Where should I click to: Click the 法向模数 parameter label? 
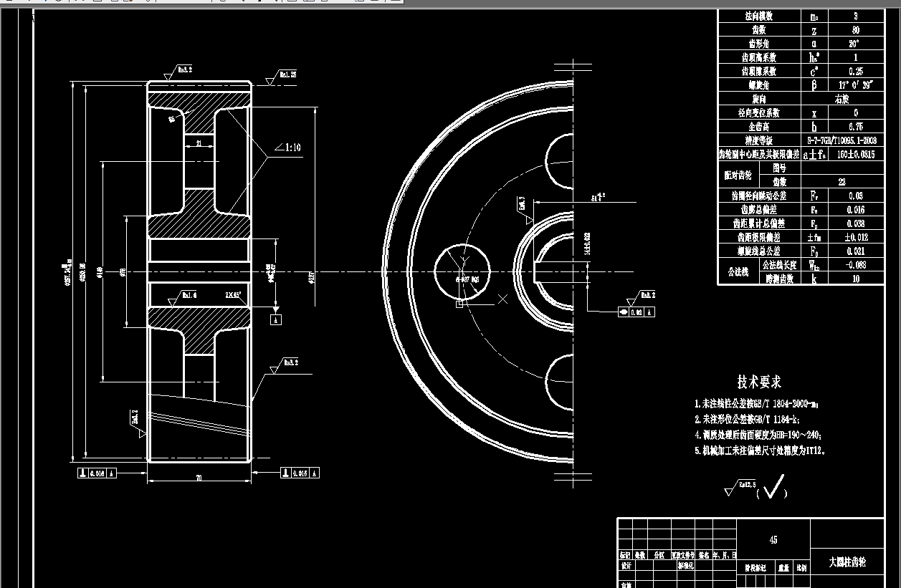(x=758, y=16)
